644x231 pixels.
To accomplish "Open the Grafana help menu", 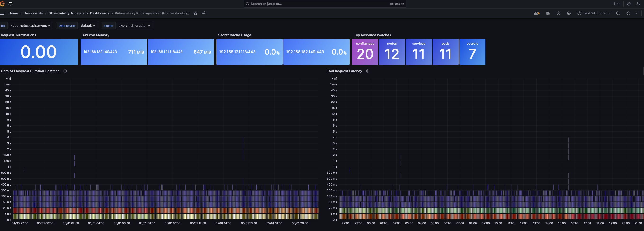I will point(629,4).
